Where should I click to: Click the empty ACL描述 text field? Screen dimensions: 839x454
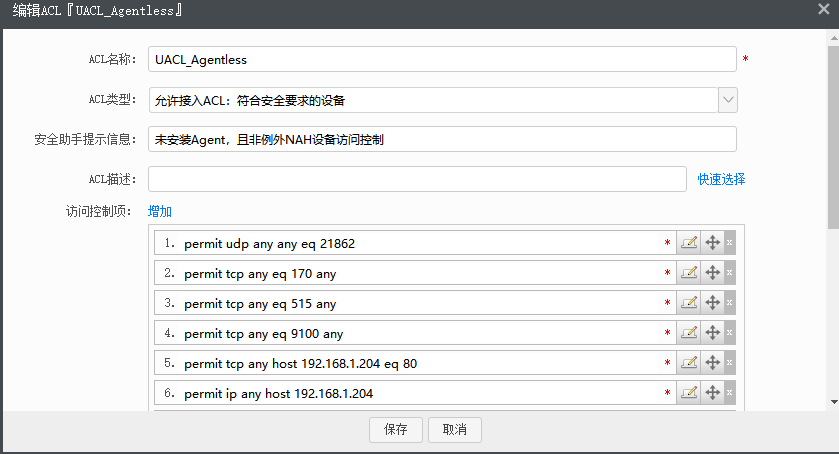pos(417,179)
